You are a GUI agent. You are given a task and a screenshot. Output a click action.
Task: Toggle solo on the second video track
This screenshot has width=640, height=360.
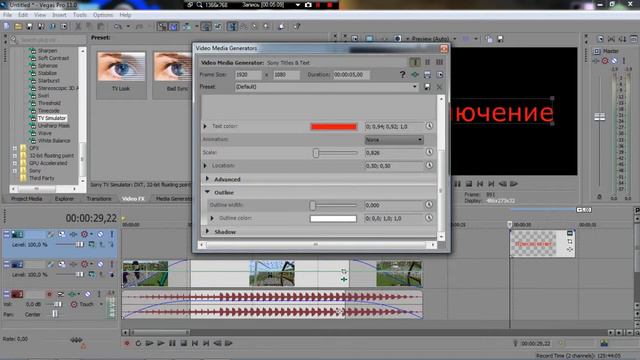point(111,264)
